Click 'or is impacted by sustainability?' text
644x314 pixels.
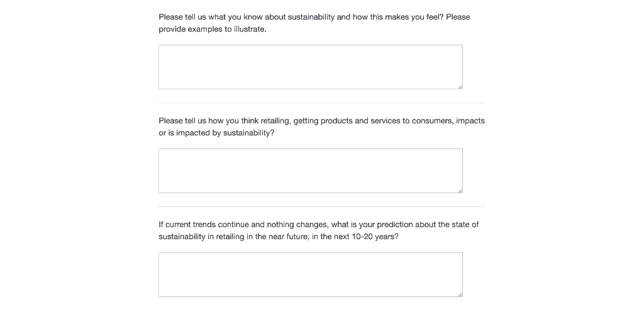pos(216,133)
